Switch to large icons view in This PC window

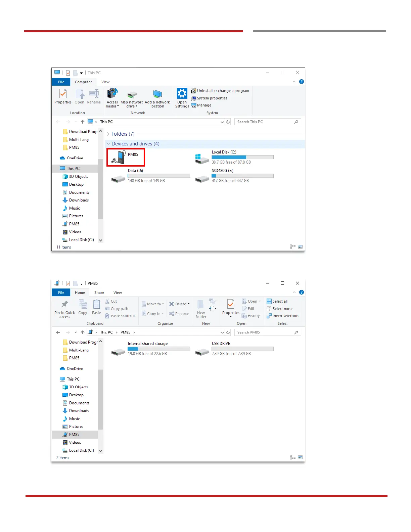(300, 247)
